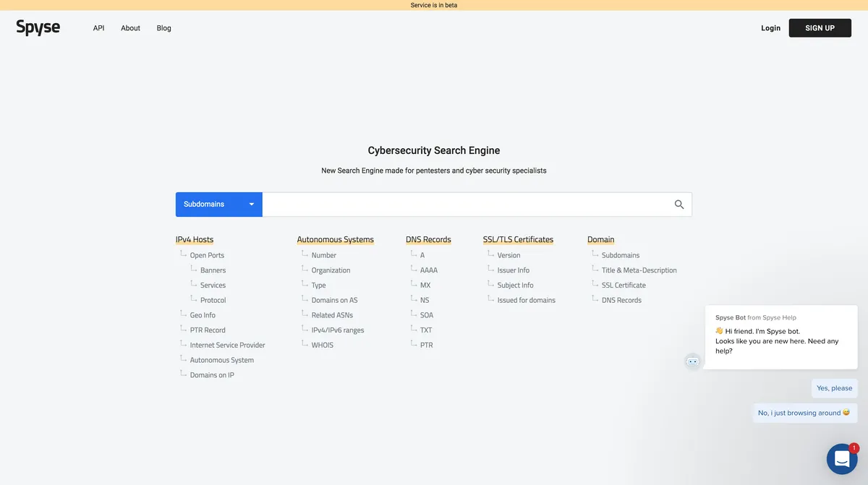Select the NS DNS record
Screen dimensions: 868x485
click(x=425, y=300)
